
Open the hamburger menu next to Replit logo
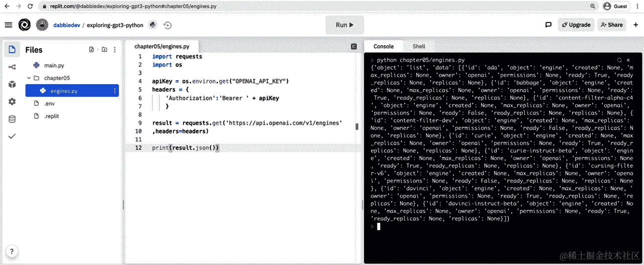pos(9,25)
